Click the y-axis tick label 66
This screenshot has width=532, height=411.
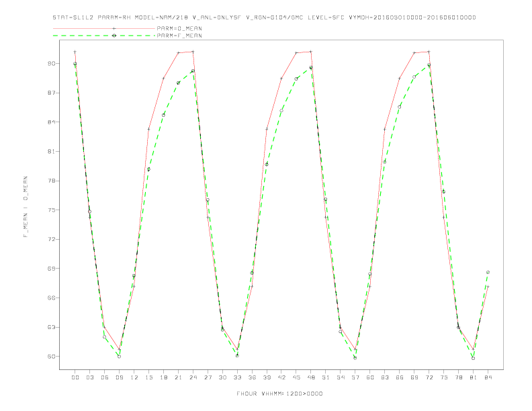(x=52, y=298)
